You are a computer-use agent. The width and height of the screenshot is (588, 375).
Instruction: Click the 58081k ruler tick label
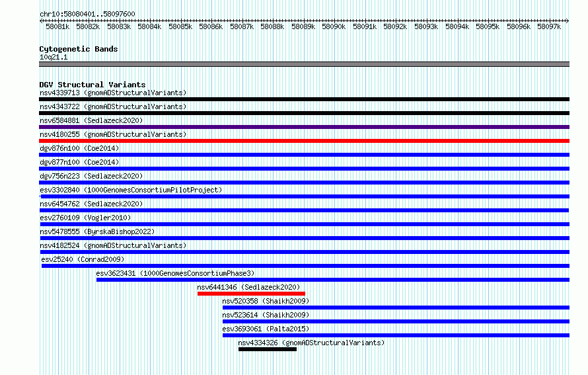point(57,26)
